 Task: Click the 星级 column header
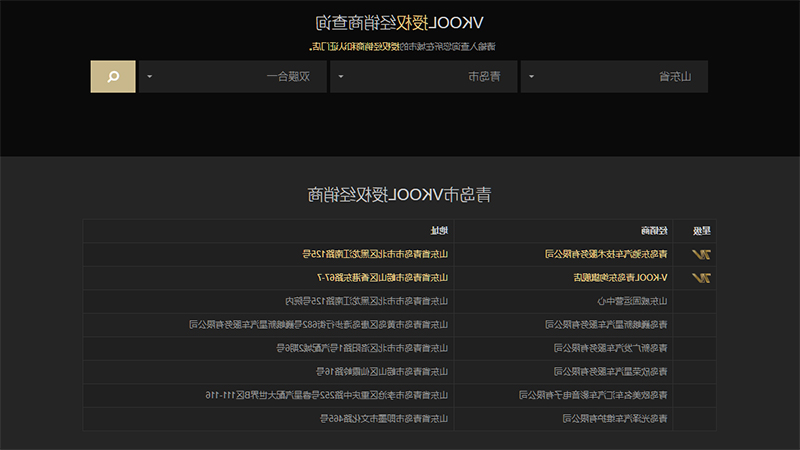[702, 231]
